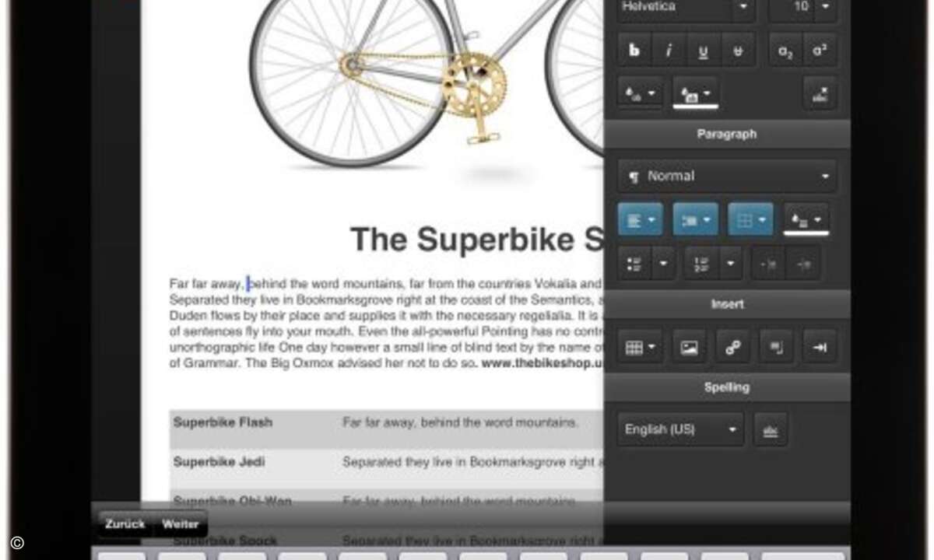
Task: Toggle bold formatting button
Action: pyautogui.click(x=635, y=51)
